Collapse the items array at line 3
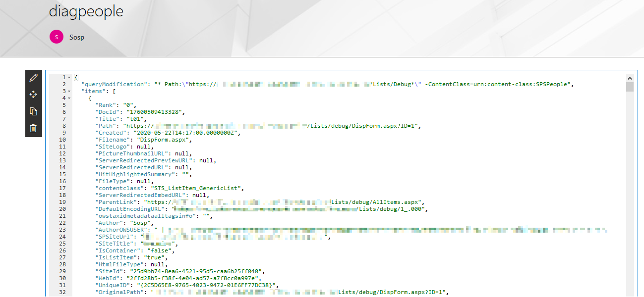 pyautogui.click(x=69, y=91)
